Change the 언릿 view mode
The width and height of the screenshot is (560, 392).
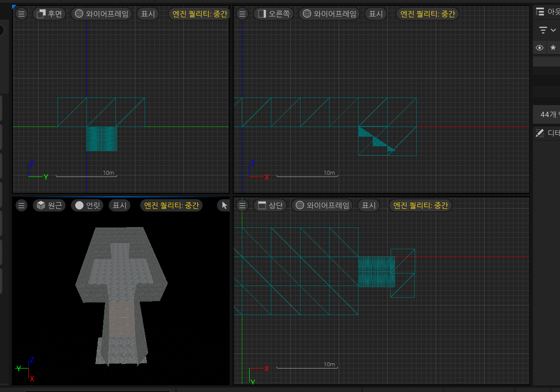pos(87,205)
